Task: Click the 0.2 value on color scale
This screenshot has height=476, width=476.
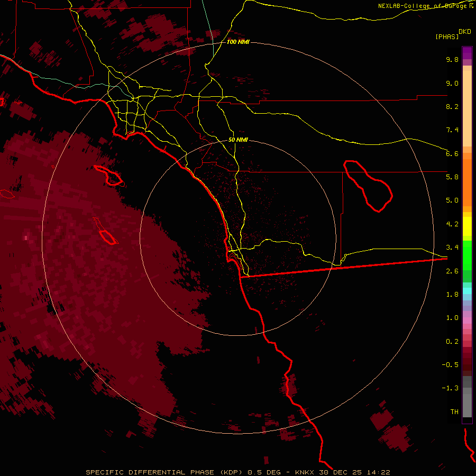Action: [x=452, y=342]
